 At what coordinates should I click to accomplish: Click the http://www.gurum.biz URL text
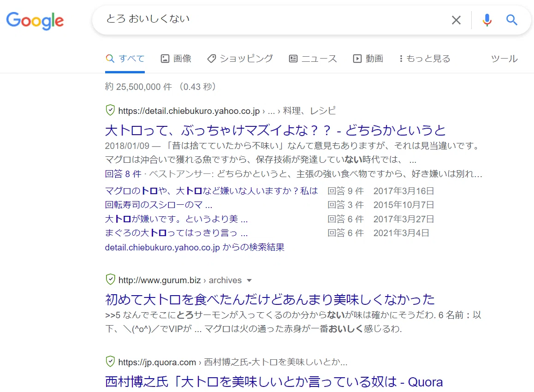click(x=160, y=280)
